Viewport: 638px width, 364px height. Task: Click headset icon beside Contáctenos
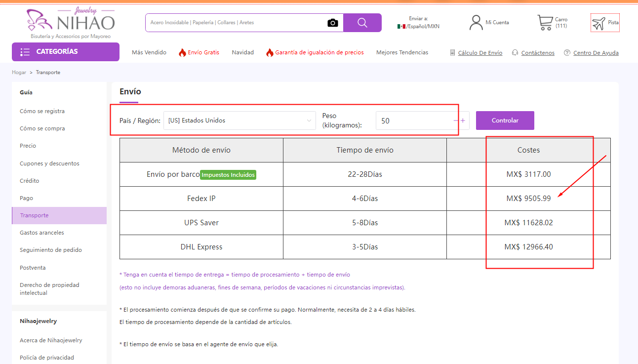tap(515, 53)
